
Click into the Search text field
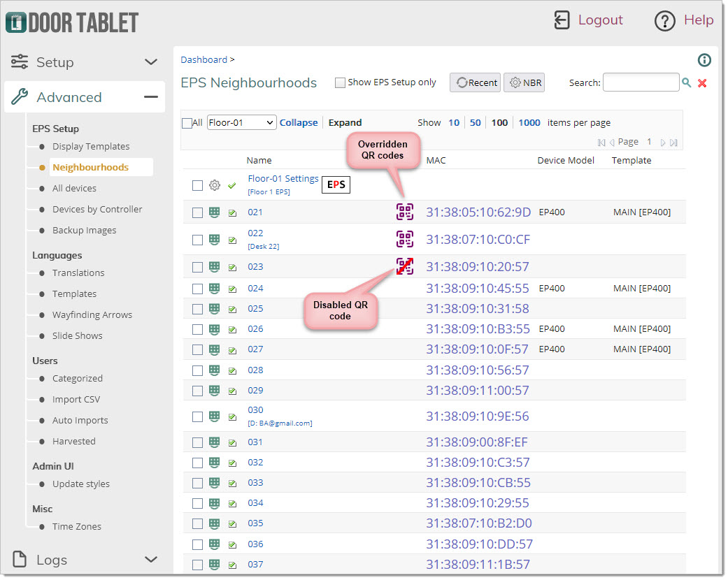click(x=641, y=82)
